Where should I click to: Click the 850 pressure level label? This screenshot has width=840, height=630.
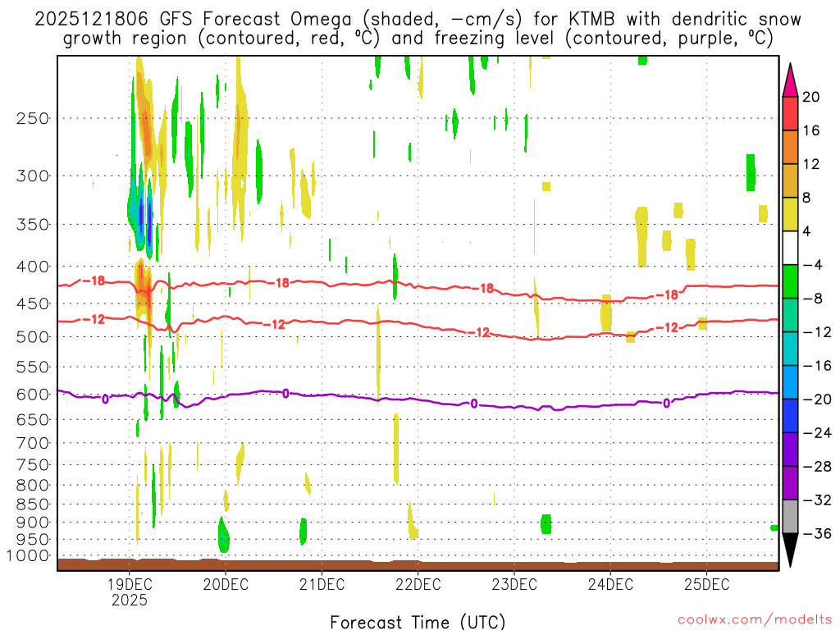click(x=33, y=504)
